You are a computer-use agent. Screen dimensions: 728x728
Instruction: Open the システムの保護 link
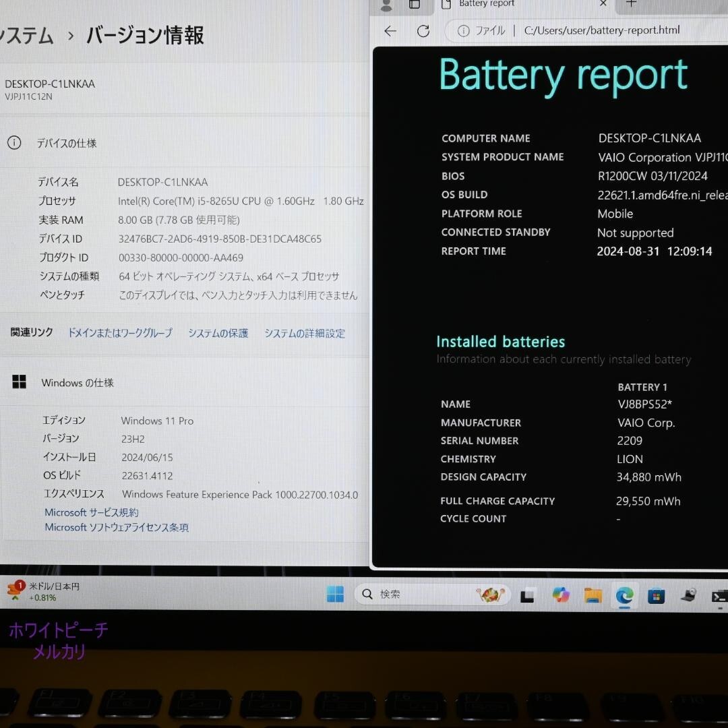coord(218,333)
